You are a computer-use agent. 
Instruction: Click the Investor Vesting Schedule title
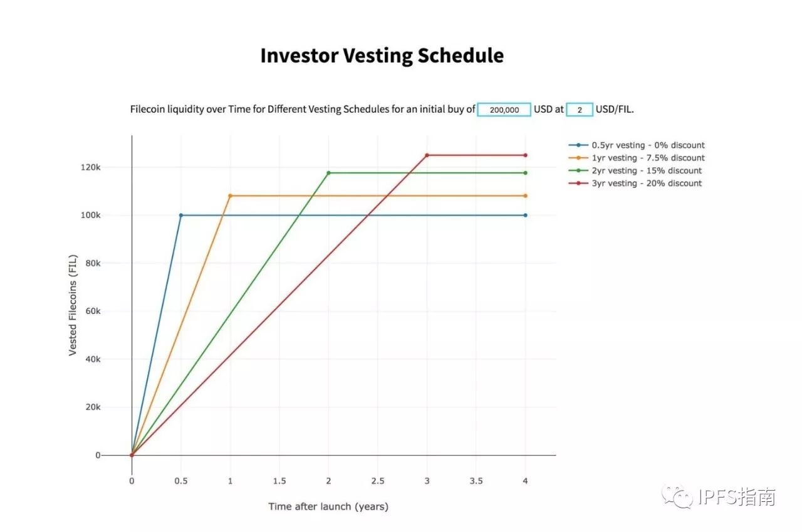[x=382, y=56]
